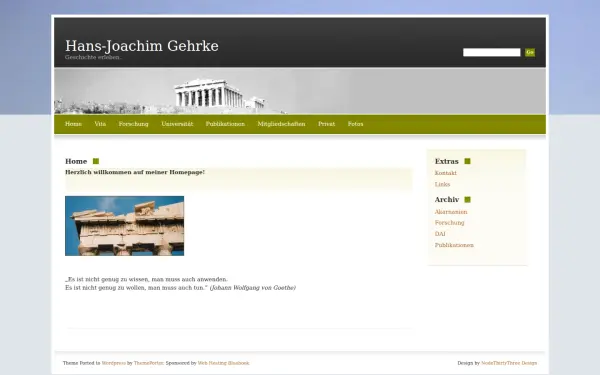This screenshot has width=600, height=375.
Task: Click the Johann Wolfgang von Goethe attribution
Action: tap(253, 288)
